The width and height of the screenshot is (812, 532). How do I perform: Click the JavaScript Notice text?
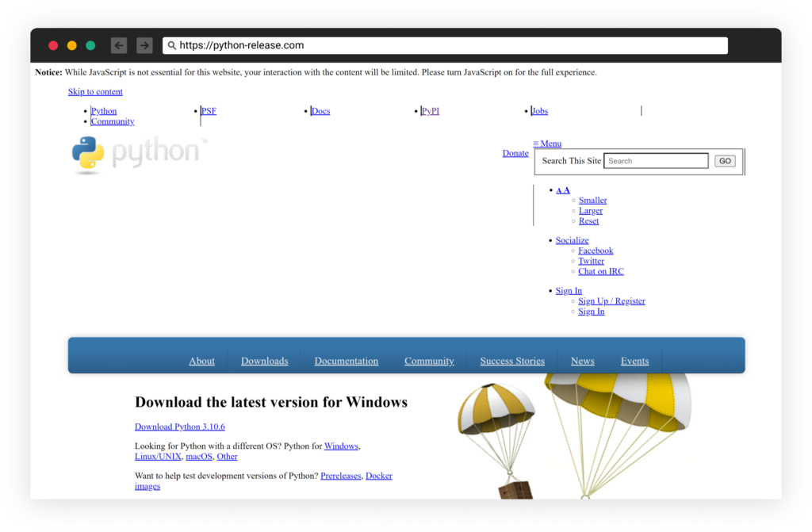316,72
